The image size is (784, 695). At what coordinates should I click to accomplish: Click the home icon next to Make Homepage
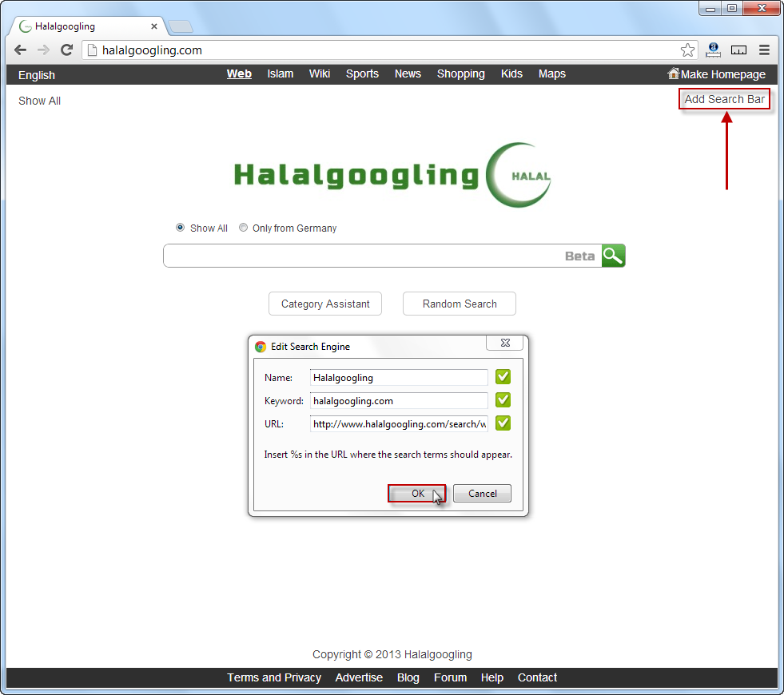pos(674,73)
